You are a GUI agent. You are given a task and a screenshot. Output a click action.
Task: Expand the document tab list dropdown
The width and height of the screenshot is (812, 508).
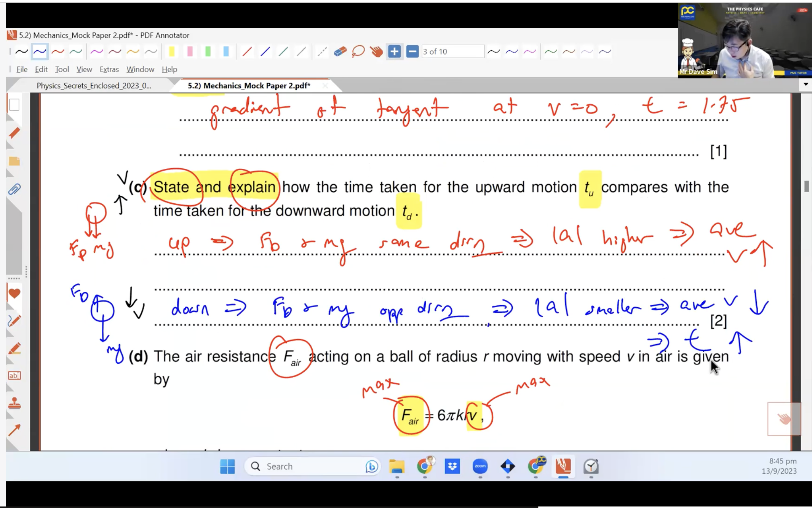click(806, 85)
